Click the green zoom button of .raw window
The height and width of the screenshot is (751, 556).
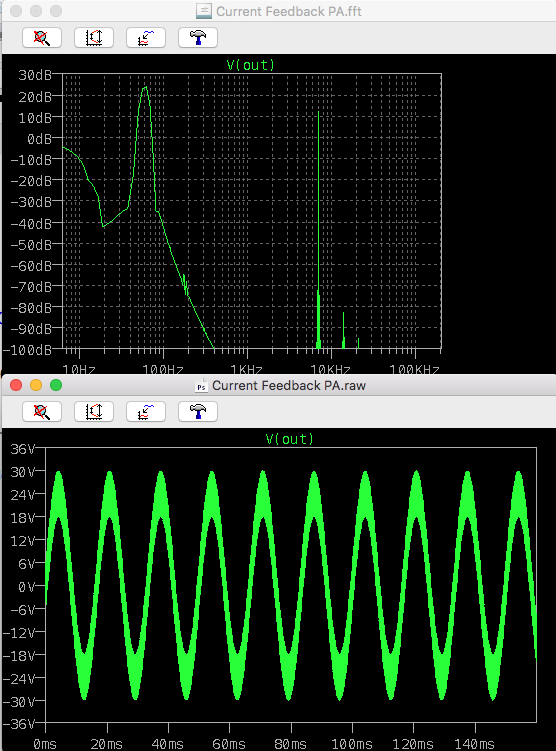(56, 385)
